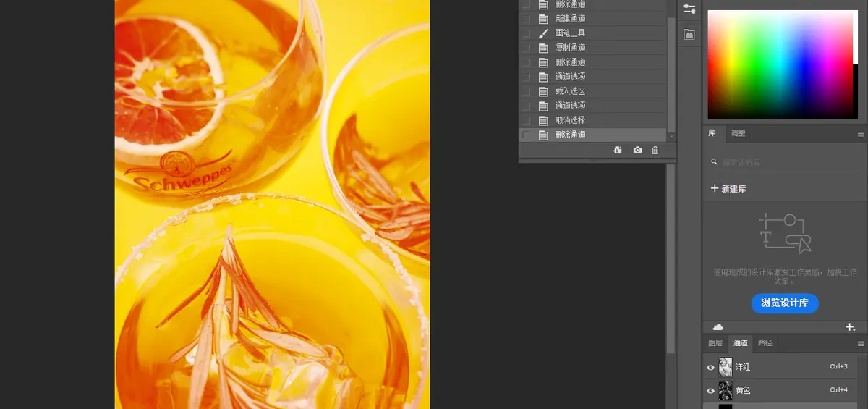The height and width of the screenshot is (409, 868).
Task: Click the Schweppes logo on the canvas image
Action: tap(179, 174)
